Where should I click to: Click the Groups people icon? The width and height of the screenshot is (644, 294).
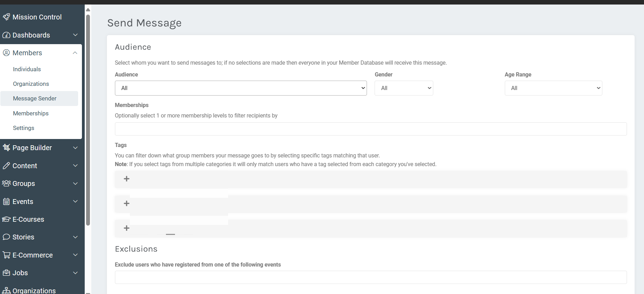[6, 183]
